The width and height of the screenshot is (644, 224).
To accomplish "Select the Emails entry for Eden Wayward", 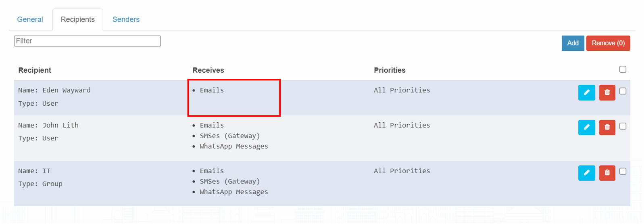I will pyautogui.click(x=212, y=90).
